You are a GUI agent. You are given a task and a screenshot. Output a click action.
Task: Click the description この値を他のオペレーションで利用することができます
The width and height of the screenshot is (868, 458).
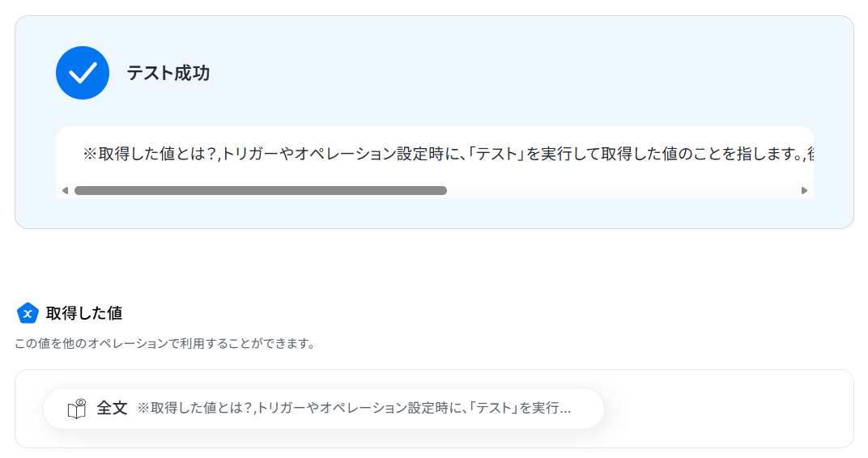[x=165, y=343]
